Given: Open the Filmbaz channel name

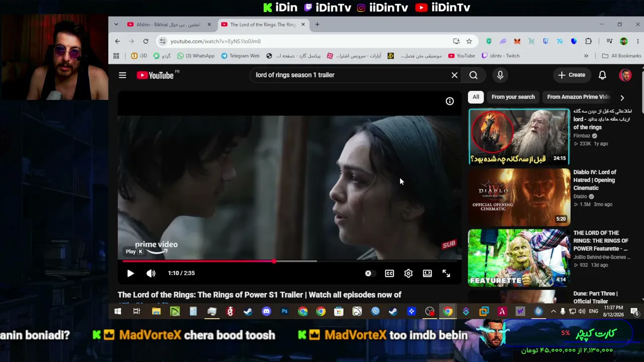Looking at the screenshot, I should 582,136.
